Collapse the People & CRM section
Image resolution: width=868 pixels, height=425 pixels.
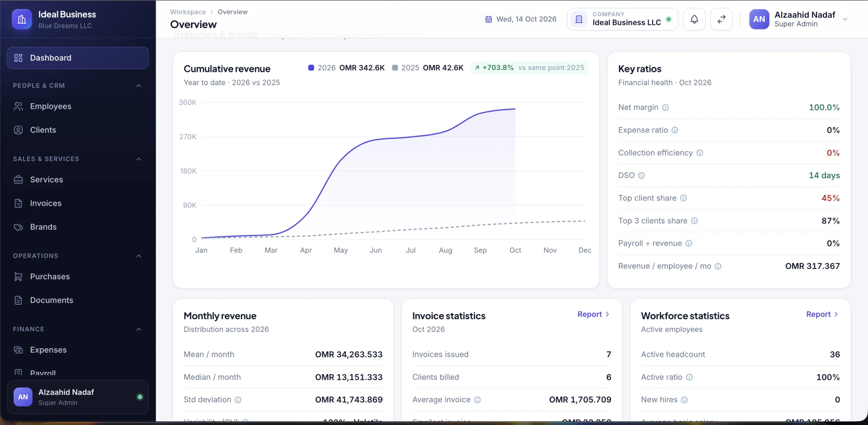(x=139, y=85)
